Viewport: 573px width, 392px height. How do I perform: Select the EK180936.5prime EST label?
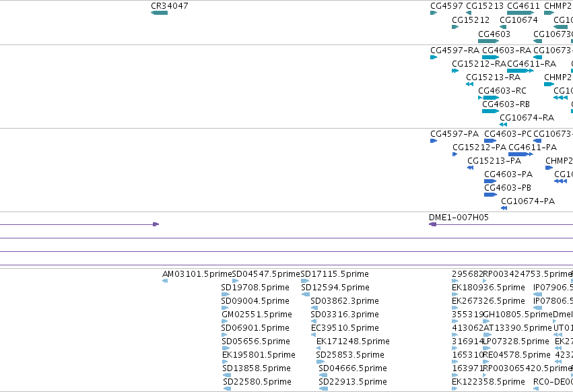coord(488,288)
